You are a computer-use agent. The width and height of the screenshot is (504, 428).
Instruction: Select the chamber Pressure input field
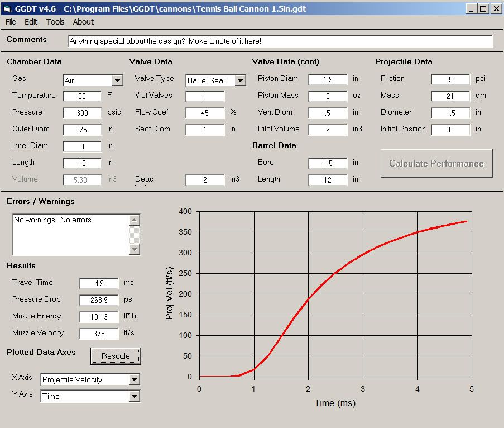(x=82, y=113)
